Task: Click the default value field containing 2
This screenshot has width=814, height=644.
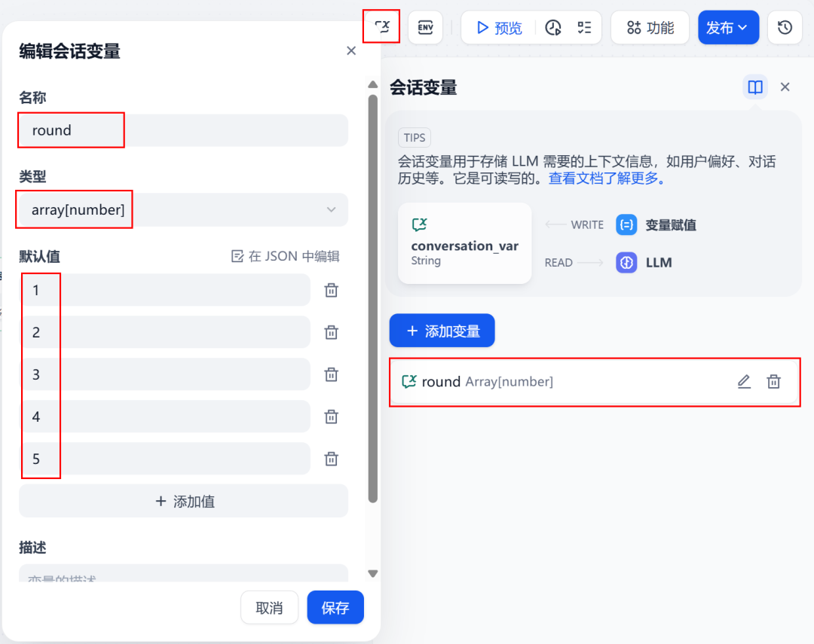Action: coord(166,332)
